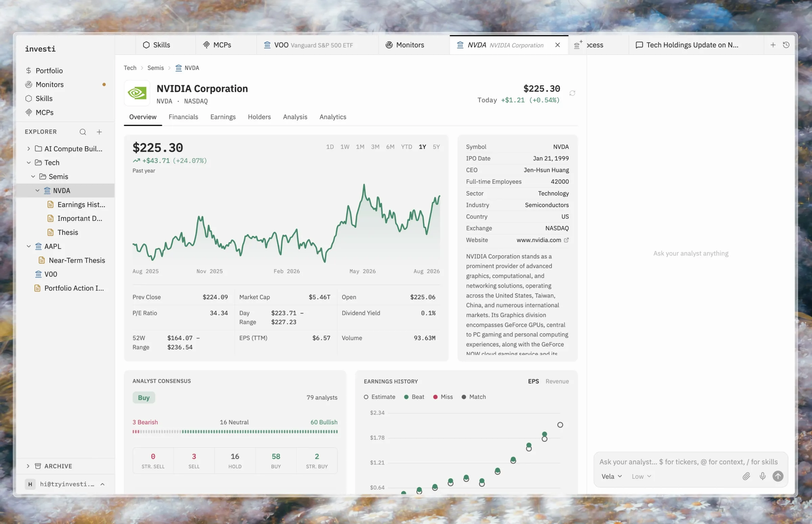Open the explorer search icon
Image resolution: width=812 pixels, height=524 pixels.
(83, 132)
